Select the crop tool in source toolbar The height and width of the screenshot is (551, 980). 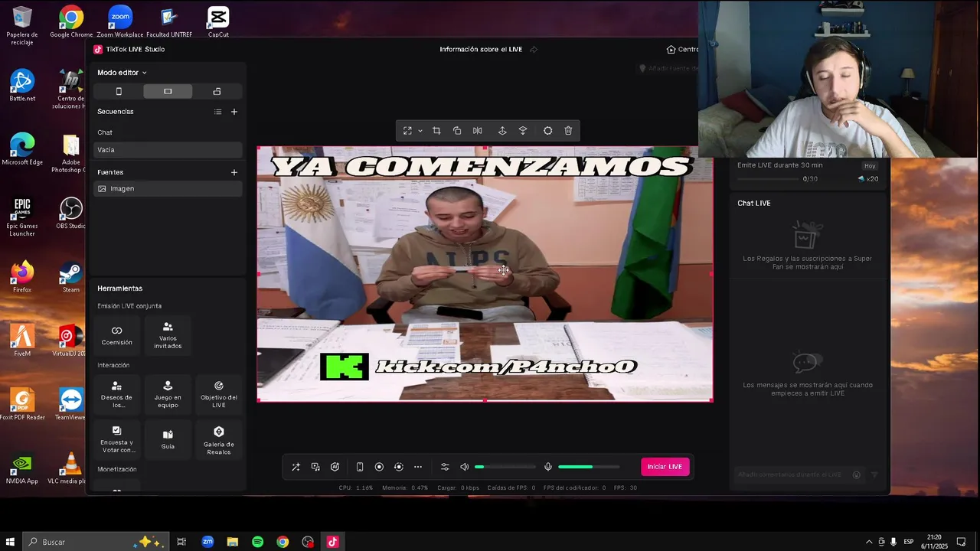pyautogui.click(x=436, y=131)
